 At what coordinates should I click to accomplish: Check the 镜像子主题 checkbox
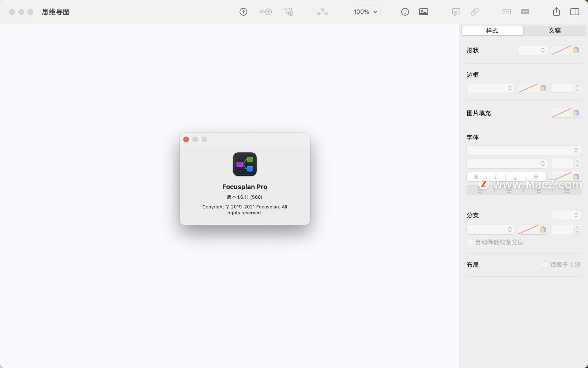click(545, 264)
